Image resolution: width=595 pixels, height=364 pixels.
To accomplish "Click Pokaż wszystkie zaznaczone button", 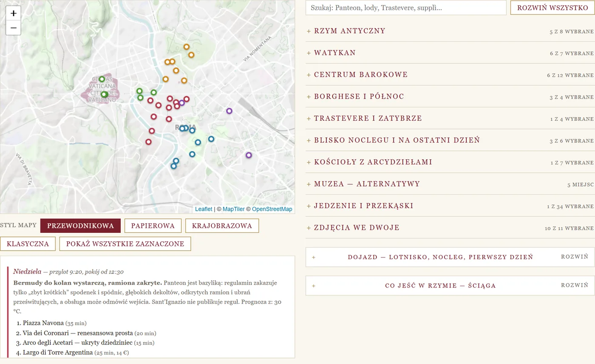I will coord(125,244).
